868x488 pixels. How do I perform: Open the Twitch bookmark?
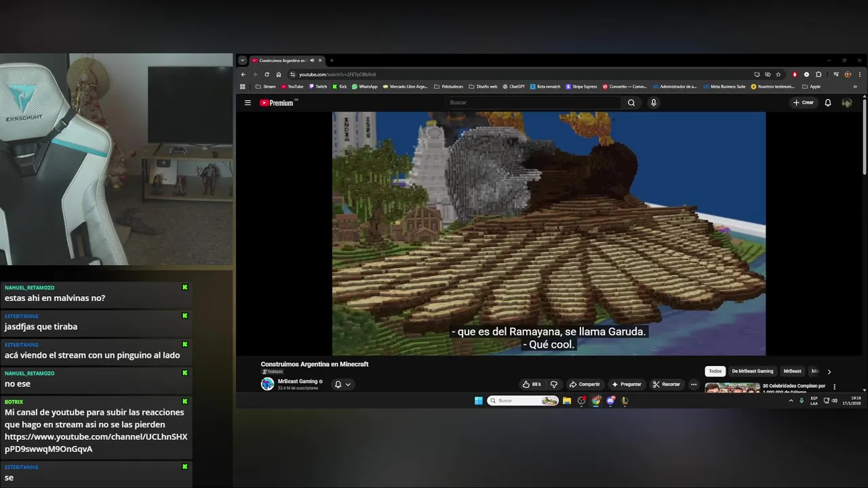click(x=318, y=87)
